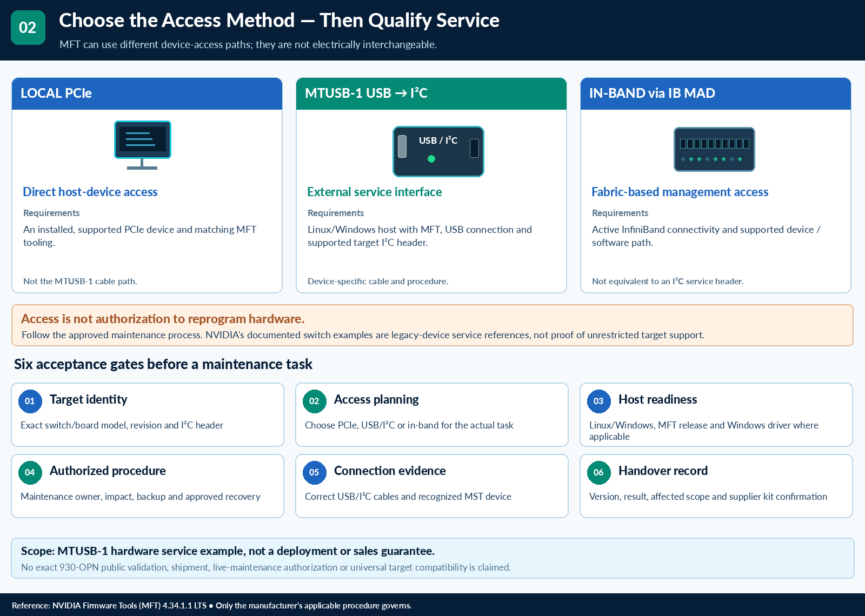Image resolution: width=865 pixels, height=616 pixels.
Task: Click the Host readiness gate title
Action: point(658,399)
